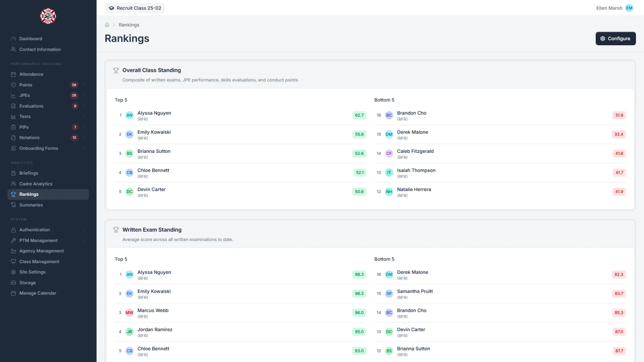
Task: Expand the Points submenu chevron
Action: pyautogui.click(x=83, y=85)
